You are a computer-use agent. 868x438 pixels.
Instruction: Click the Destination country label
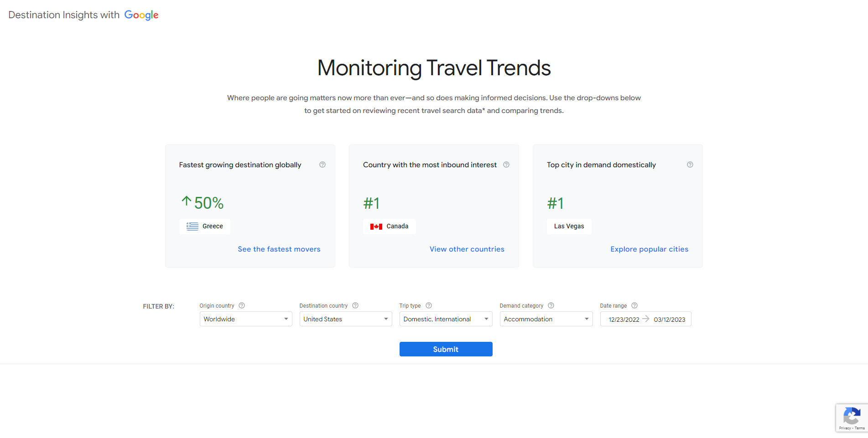tap(323, 306)
